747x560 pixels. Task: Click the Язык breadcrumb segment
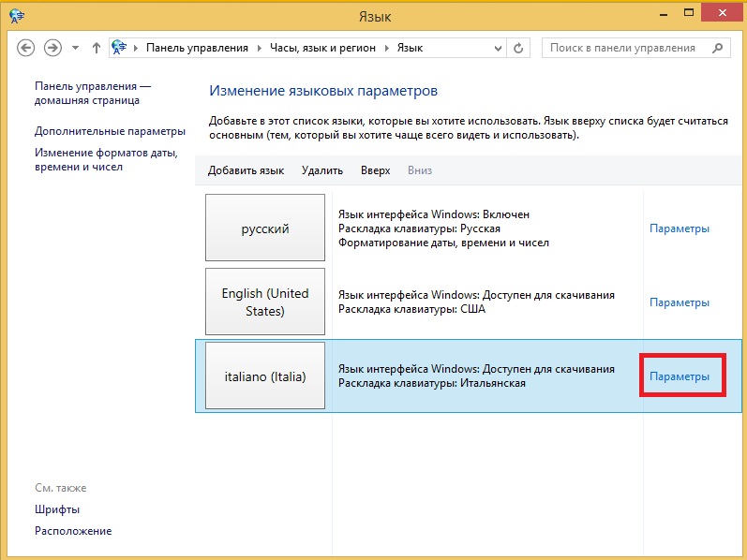411,48
